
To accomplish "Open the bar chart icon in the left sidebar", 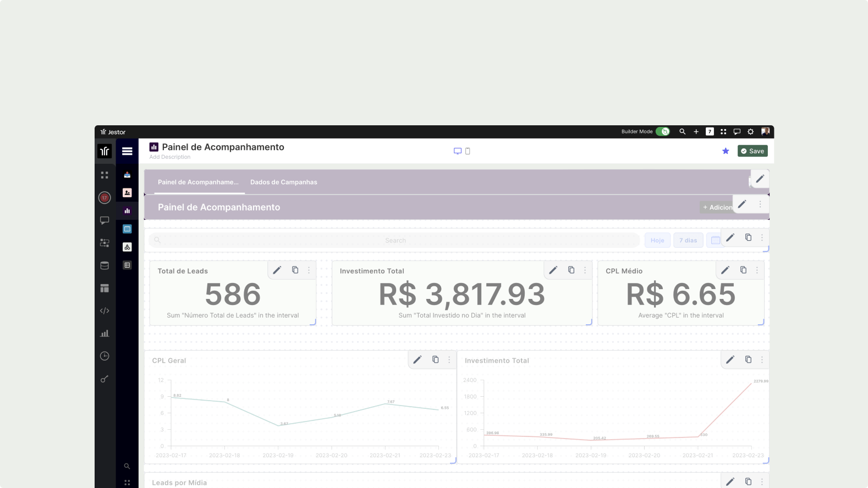I will [105, 333].
